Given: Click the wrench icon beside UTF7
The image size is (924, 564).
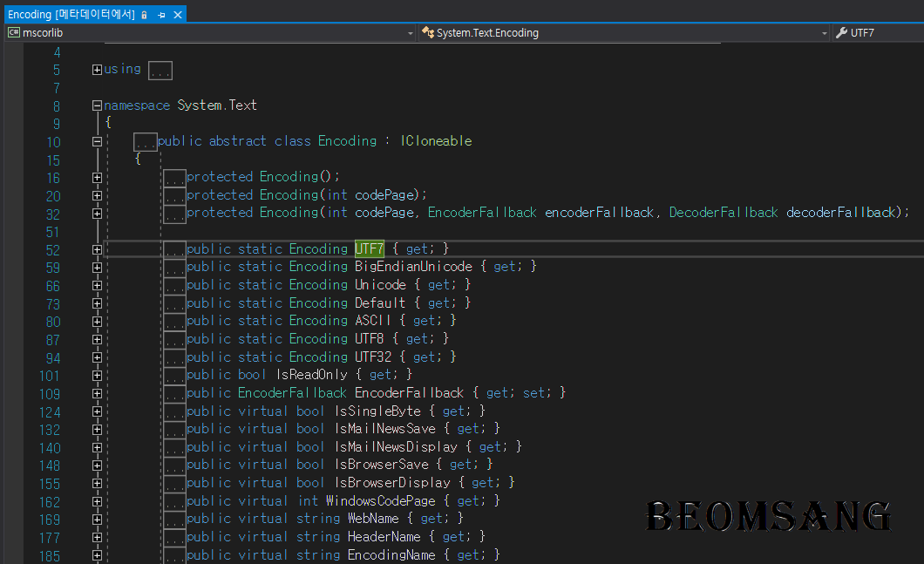Looking at the screenshot, I should click(x=841, y=32).
